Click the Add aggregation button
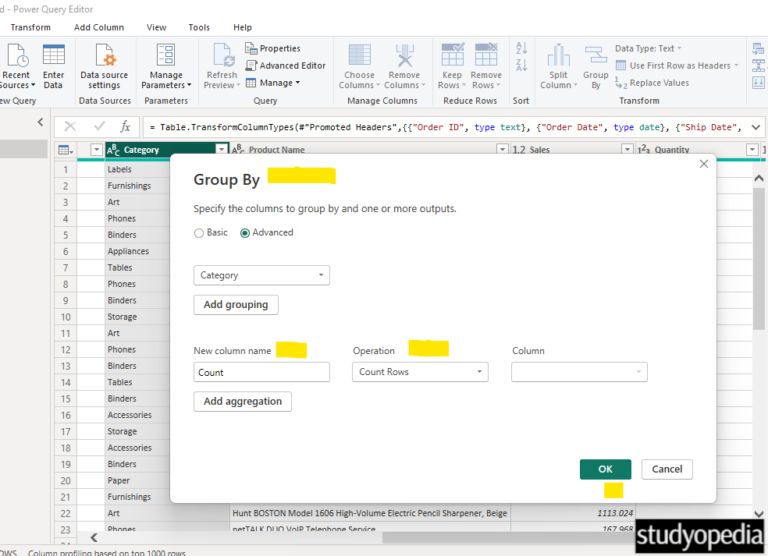Screen dimensions: 768x556 243,401
